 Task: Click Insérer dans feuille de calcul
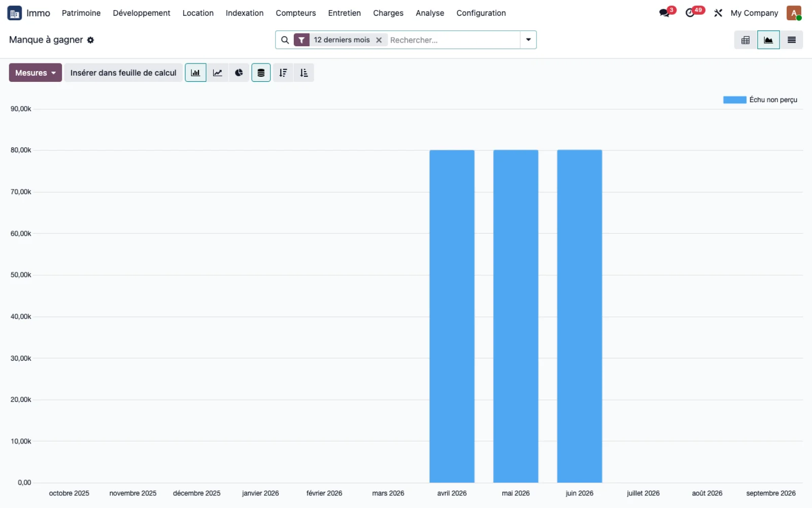click(123, 73)
